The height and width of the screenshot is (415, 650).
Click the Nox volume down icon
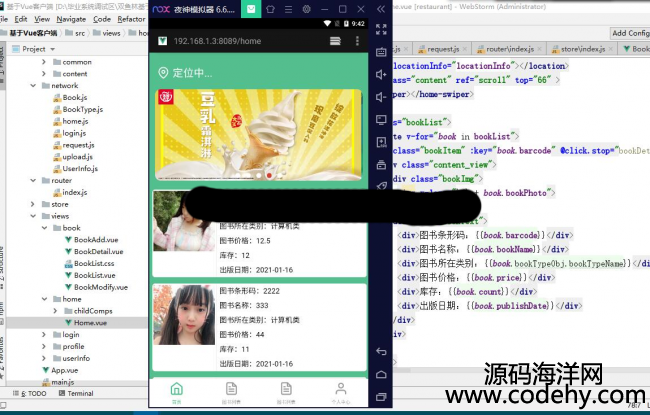pyautogui.click(x=381, y=97)
